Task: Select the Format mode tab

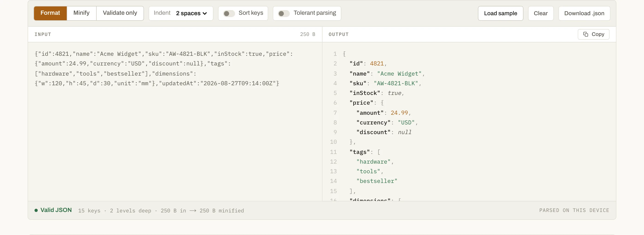Action: (x=50, y=13)
